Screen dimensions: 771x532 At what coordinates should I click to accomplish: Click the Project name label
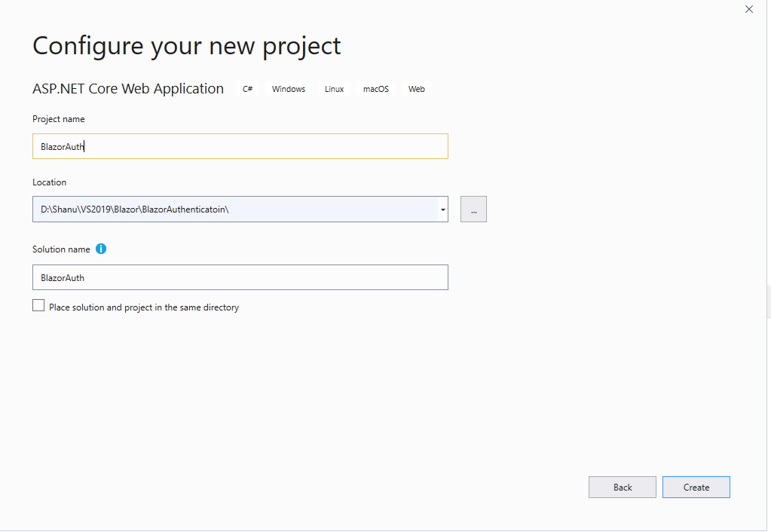(59, 119)
